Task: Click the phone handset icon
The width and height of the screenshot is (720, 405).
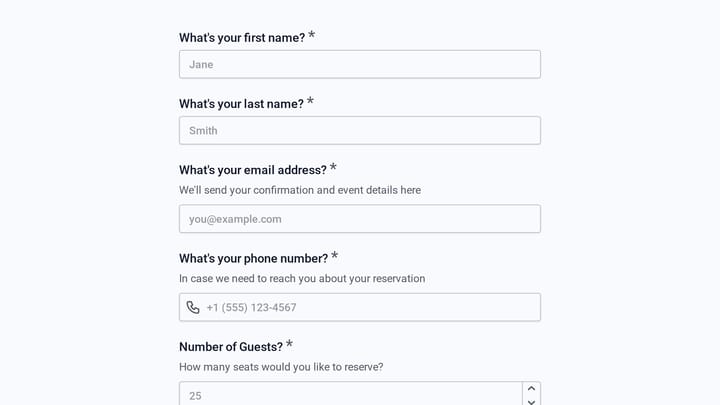Action: pos(193,307)
